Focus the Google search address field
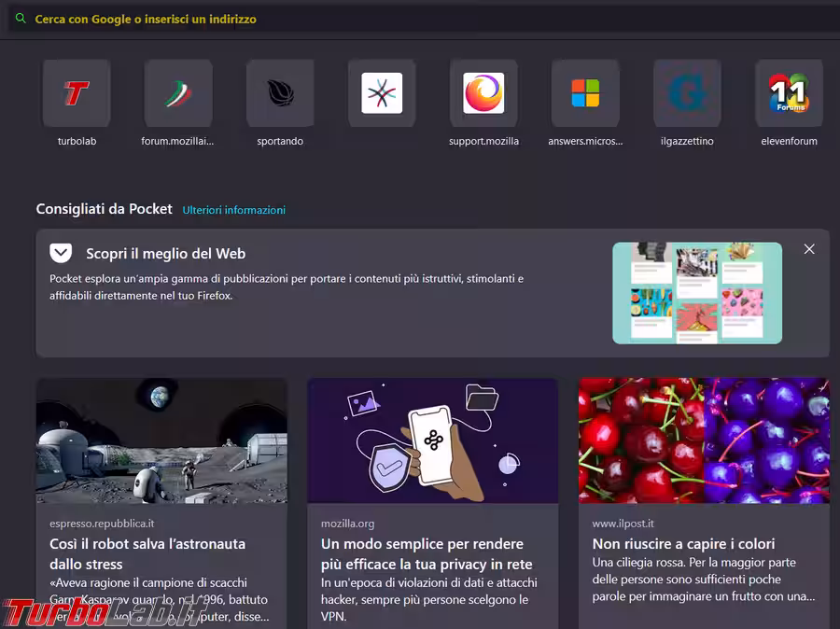 [x=373, y=19]
